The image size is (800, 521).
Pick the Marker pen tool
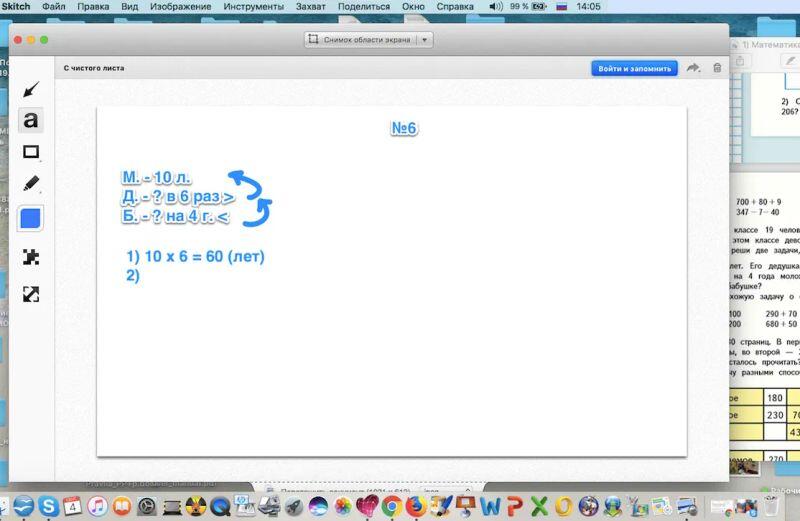[31, 184]
